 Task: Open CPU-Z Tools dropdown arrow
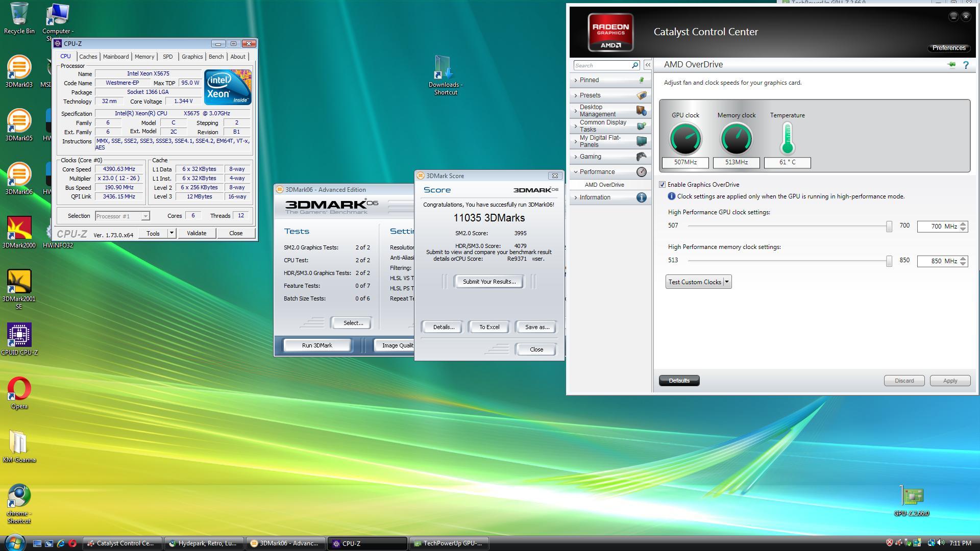tap(171, 233)
